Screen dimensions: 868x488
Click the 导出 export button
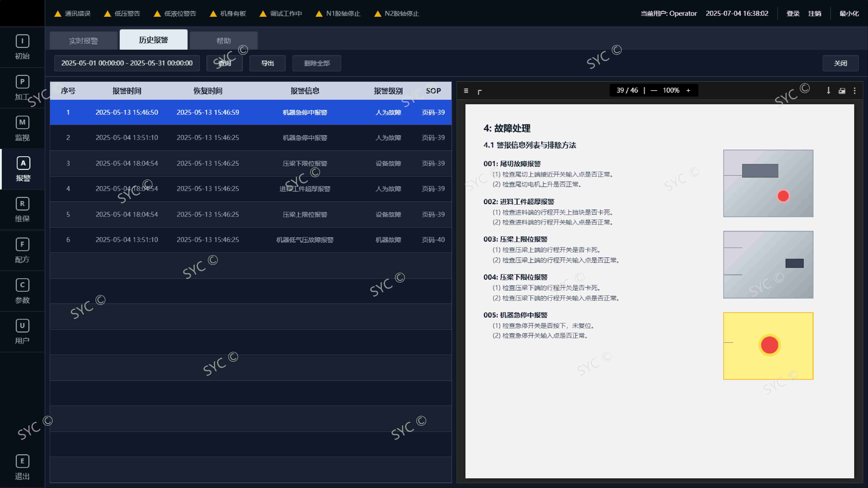[268, 63]
